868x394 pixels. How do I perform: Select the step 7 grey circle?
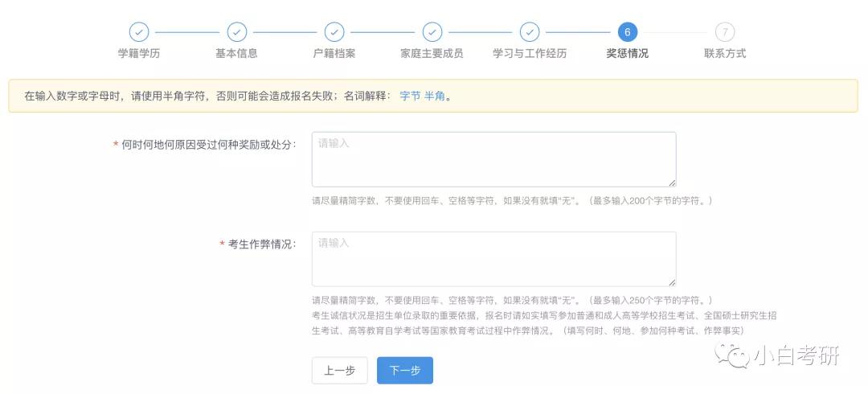tap(725, 32)
